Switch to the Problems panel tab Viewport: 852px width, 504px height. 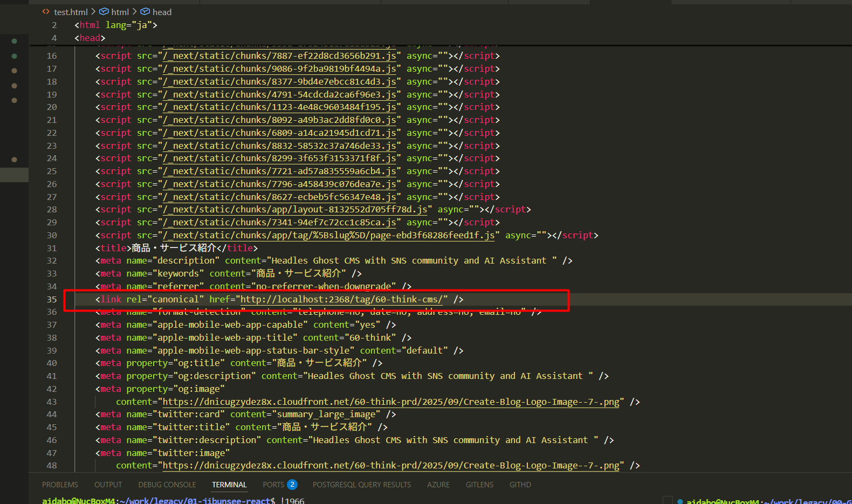pyautogui.click(x=60, y=485)
